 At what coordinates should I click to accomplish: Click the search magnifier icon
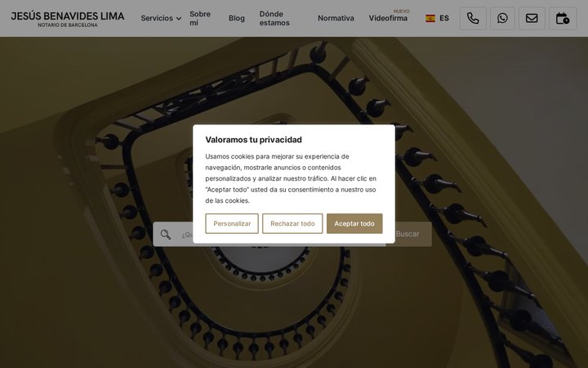(x=165, y=235)
